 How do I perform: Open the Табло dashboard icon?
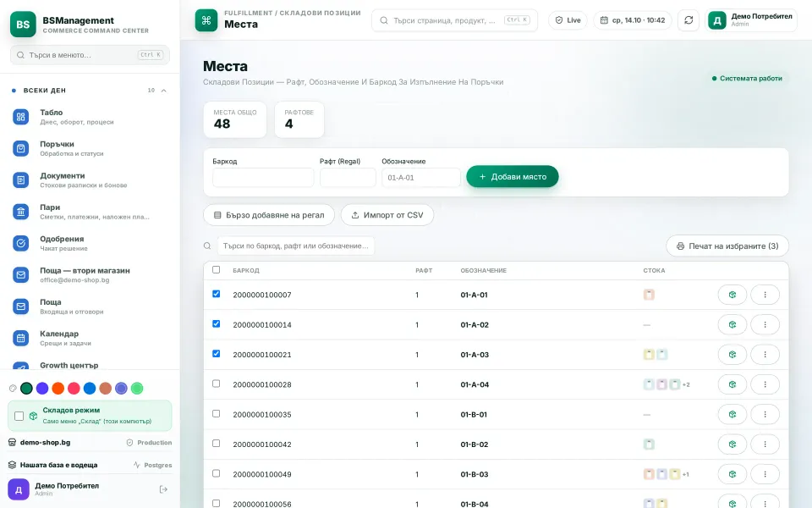click(x=20, y=117)
